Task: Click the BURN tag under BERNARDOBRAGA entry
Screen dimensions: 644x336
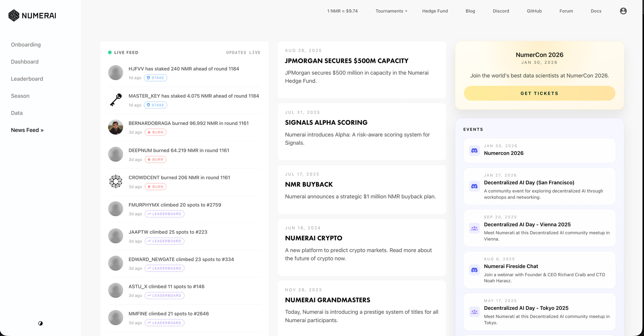Action: tap(156, 132)
